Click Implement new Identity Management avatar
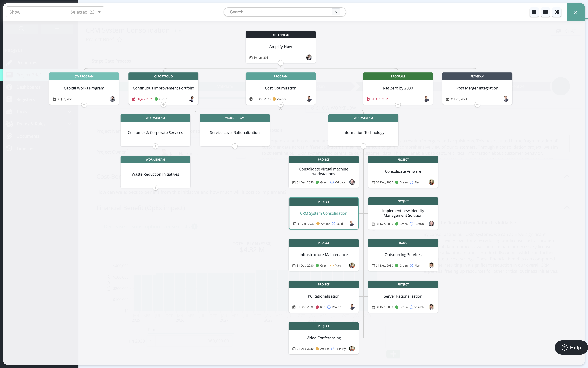This screenshot has width=588, height=368. pos(431,224)
